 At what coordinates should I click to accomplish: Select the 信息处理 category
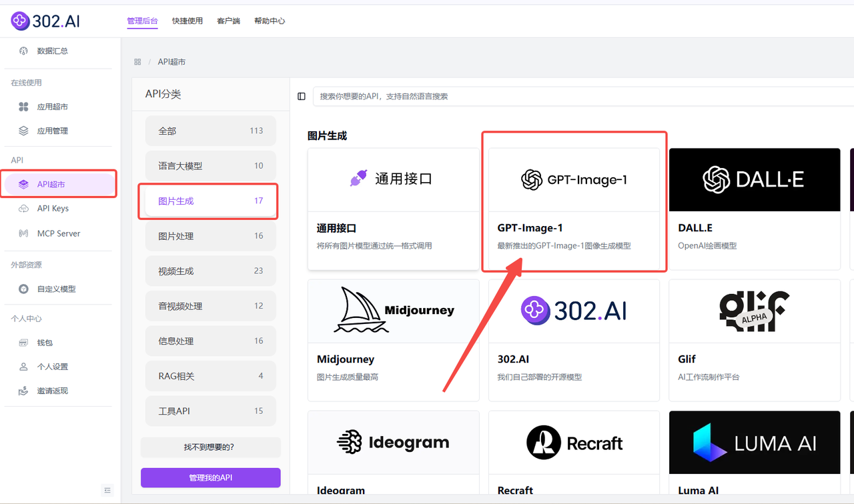(211, 341)
